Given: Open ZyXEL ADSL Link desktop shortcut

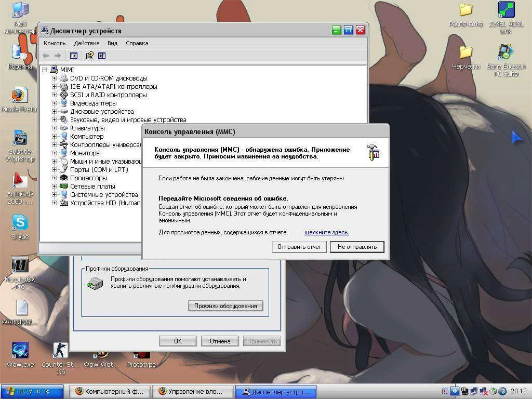Looking at the screenshot, I should (x=506, y=18).
